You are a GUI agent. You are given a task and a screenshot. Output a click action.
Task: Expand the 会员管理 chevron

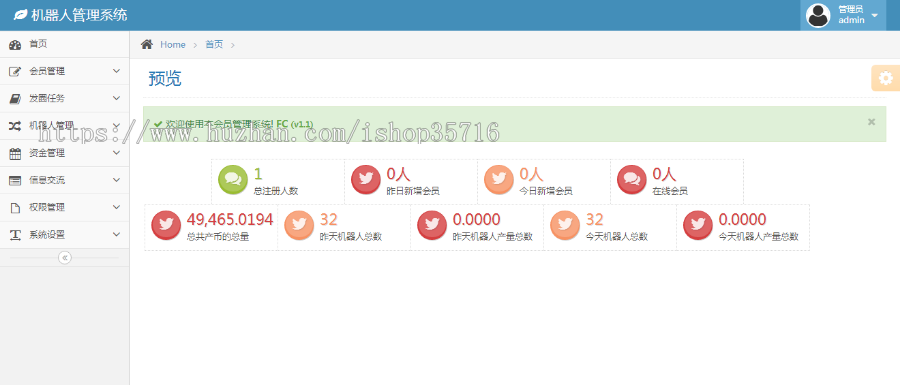[x=117, y=71]
